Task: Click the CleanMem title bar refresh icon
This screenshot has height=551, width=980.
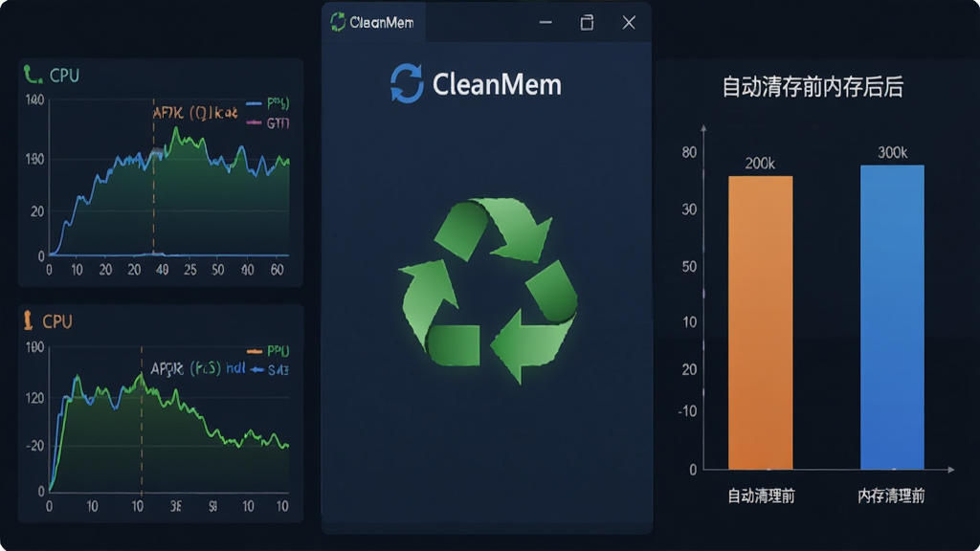Action: (x=338, y=22)
